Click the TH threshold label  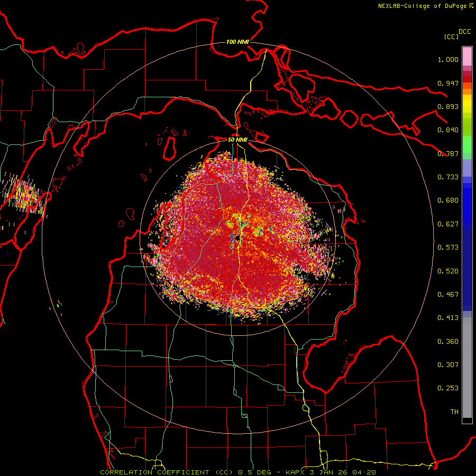tap(454, 412)
